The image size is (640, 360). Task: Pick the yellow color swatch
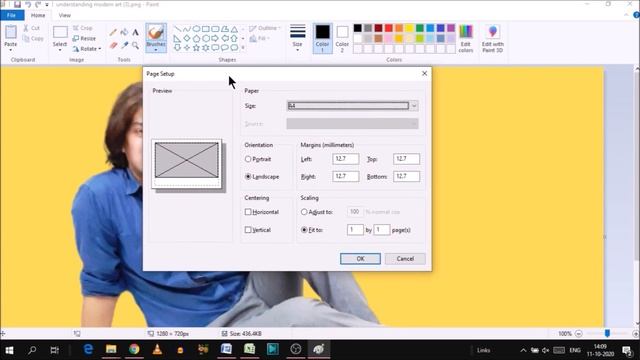point(409,28)
